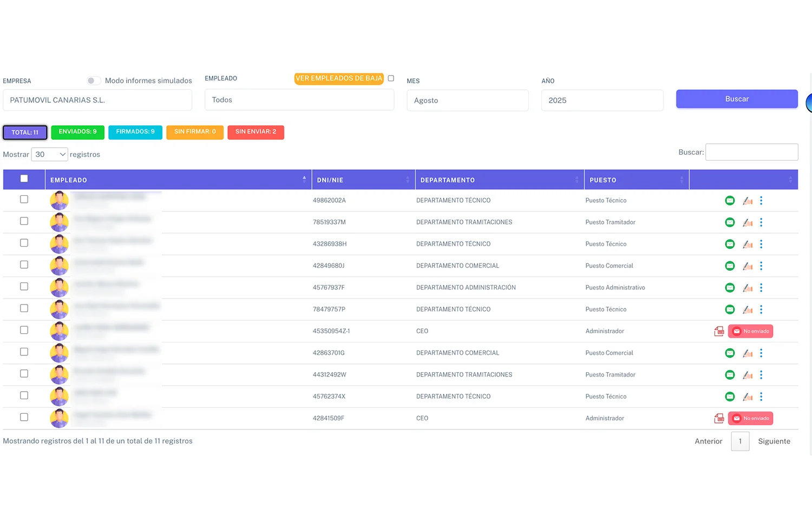The width and height of the screenshot is (812, 529).
Task: Check the Ver empleados de baja checkbox
Action: (391, 78)
